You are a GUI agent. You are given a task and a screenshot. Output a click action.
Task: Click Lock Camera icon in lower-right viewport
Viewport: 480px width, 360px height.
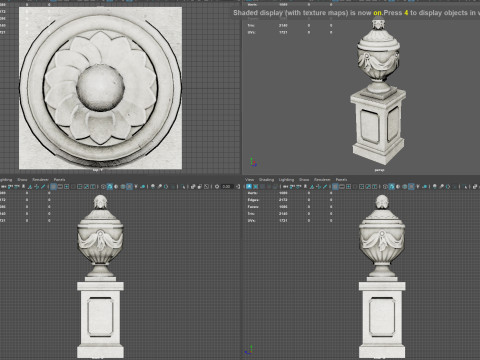(292, 187)
